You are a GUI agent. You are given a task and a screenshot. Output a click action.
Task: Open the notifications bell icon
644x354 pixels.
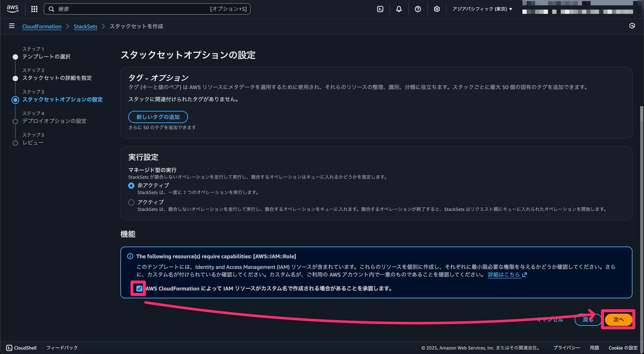tap(399, 9)
